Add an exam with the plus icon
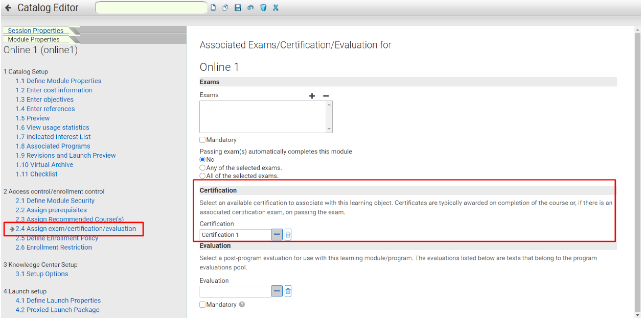The width and height of the screenshot is (644, 321). pos(312,95)
